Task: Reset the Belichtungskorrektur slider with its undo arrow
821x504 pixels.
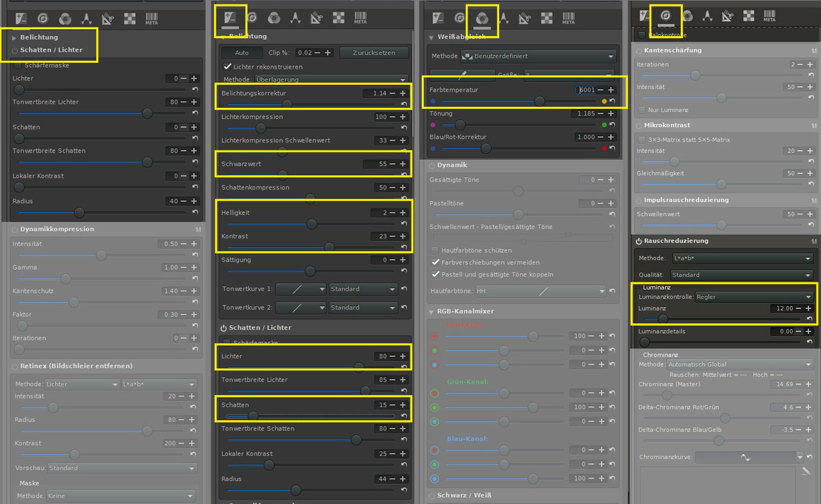Action: [404, 104]
